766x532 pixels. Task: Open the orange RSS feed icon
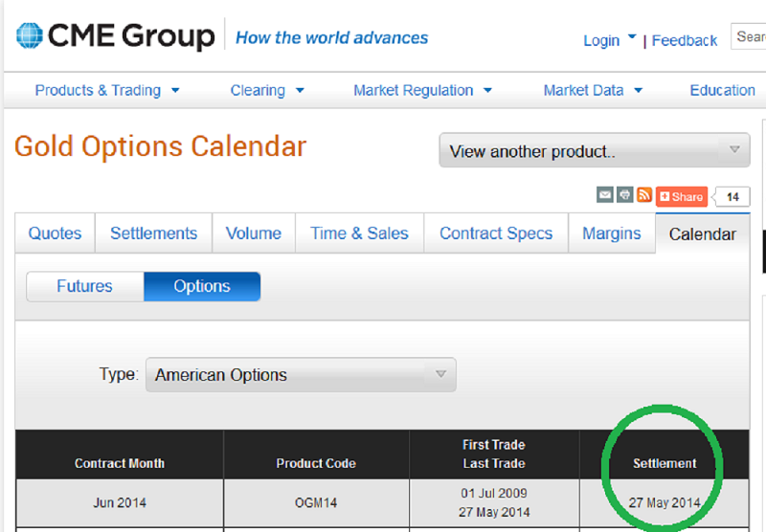pyautogui.click(x=644, y=195)
